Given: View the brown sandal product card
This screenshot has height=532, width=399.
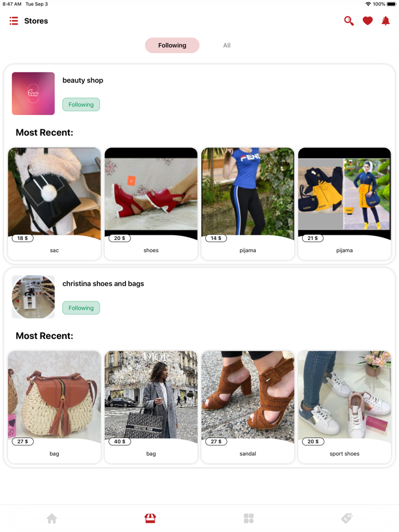Looking at the screenshot, I should tap(248, 407).
